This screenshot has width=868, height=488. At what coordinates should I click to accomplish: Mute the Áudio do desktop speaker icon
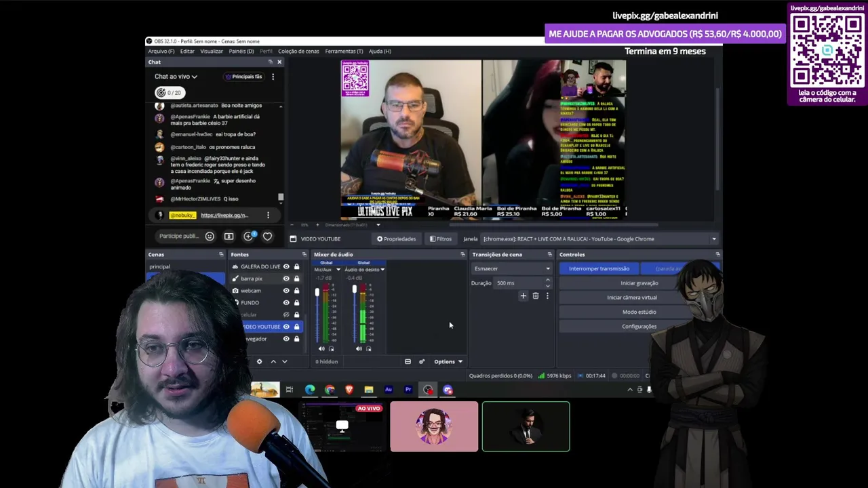click(x=359, y=348)
